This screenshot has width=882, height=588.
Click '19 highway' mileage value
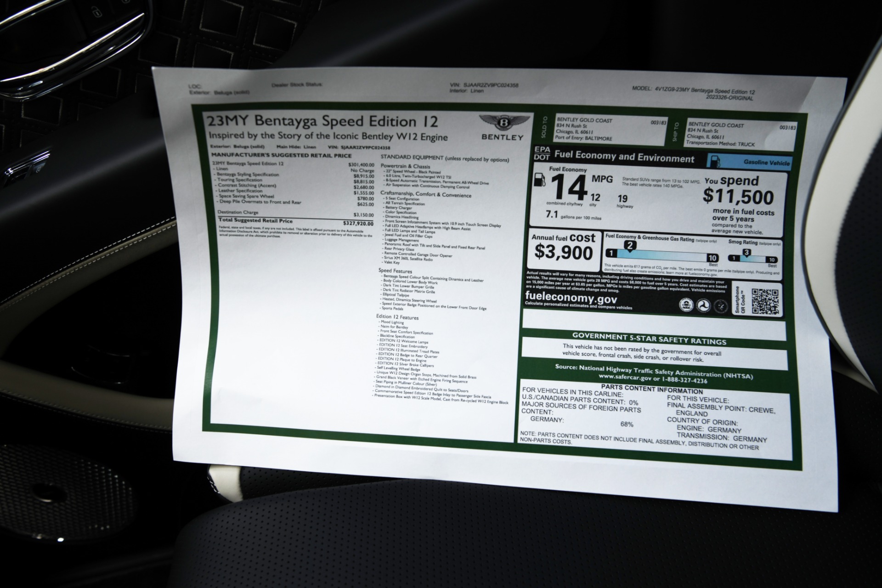pyautogui.click(x=623, y=201)
